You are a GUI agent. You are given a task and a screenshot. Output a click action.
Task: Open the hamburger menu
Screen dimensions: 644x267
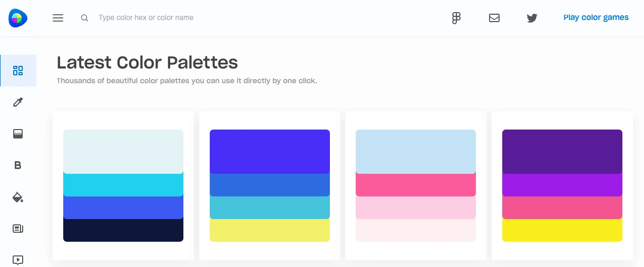tap(58, 18)
